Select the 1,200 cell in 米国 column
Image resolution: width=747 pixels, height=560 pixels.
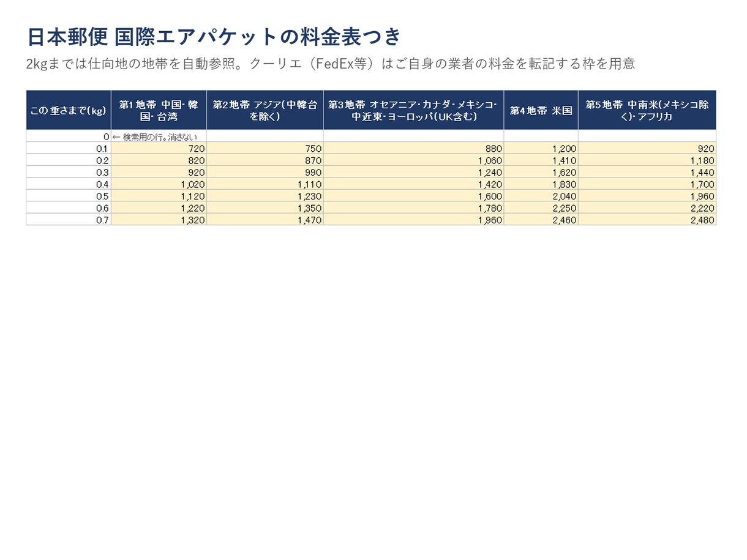(541, 149)
